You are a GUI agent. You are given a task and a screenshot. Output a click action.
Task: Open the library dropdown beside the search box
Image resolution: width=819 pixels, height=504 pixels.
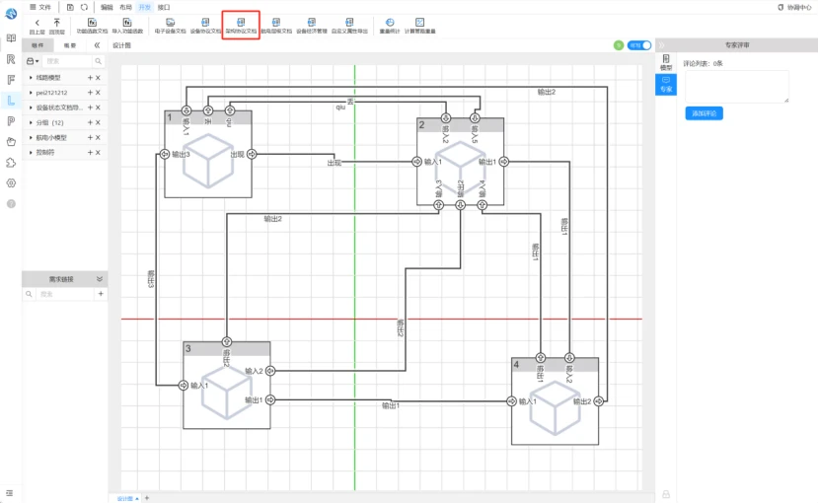pos(33,61)
